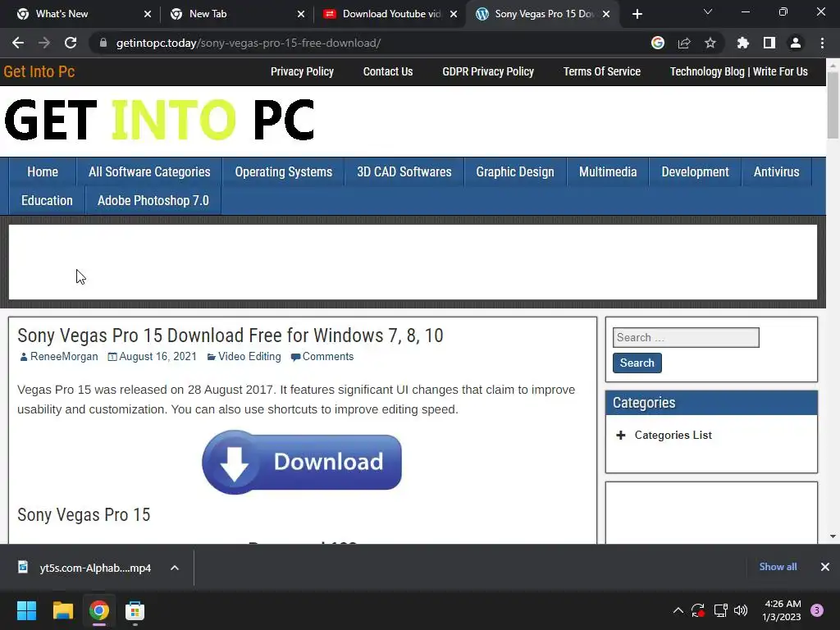
Task: Close the Download Youtube video tab
Action: [x=454, y=14]
